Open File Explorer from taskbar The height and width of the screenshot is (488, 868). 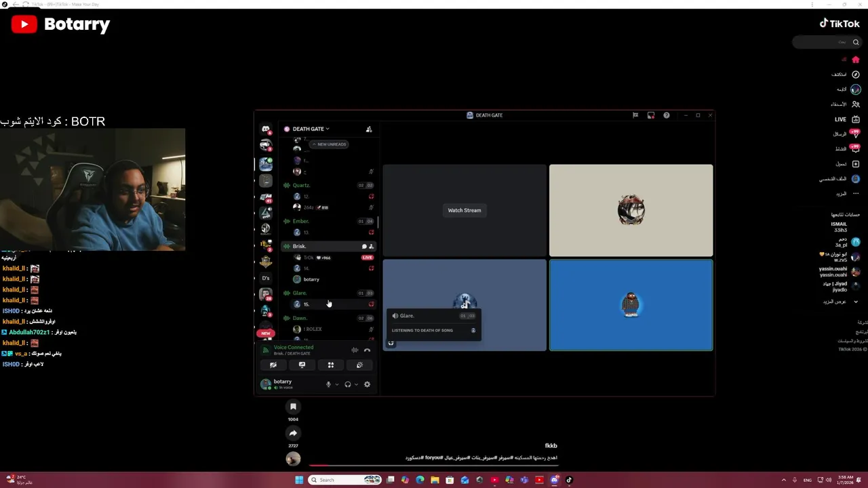[435, 480]
